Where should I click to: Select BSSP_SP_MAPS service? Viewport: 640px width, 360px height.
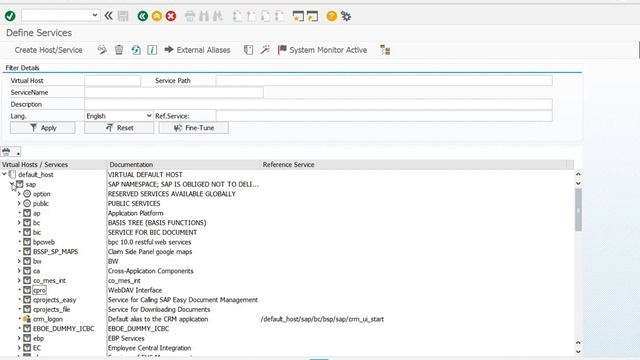[56, 251]
